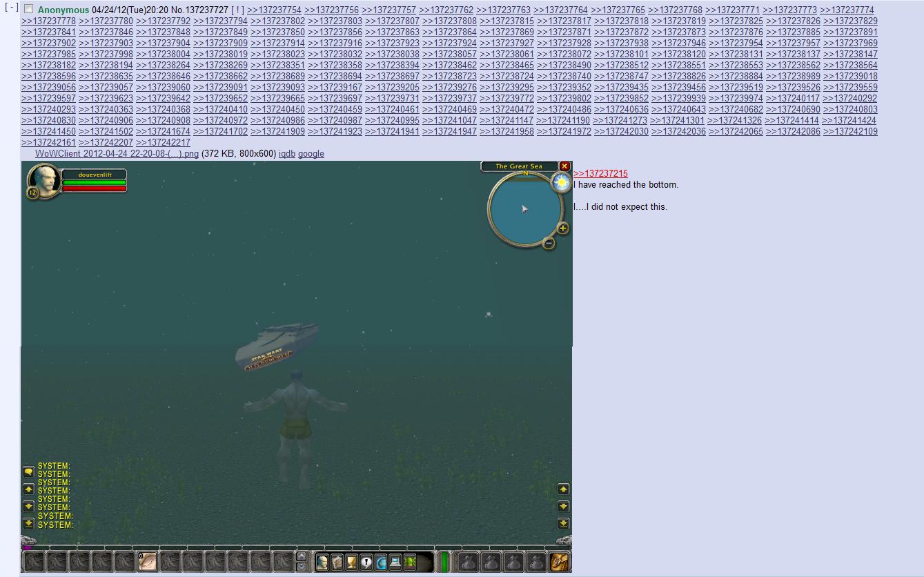This screenshot has height=577, width=924.
Task: Open reply link >>137237754
Action: (x=274, y=10)
